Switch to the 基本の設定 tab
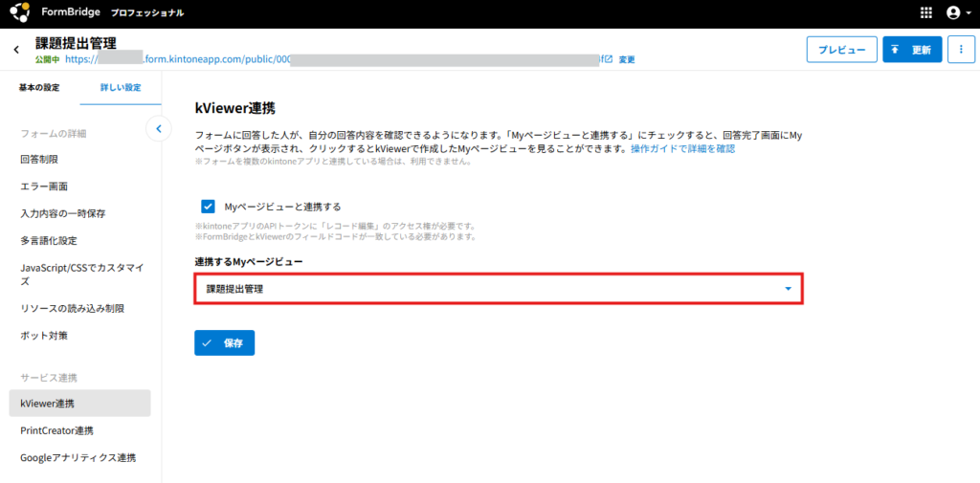 tap(40, 88)
